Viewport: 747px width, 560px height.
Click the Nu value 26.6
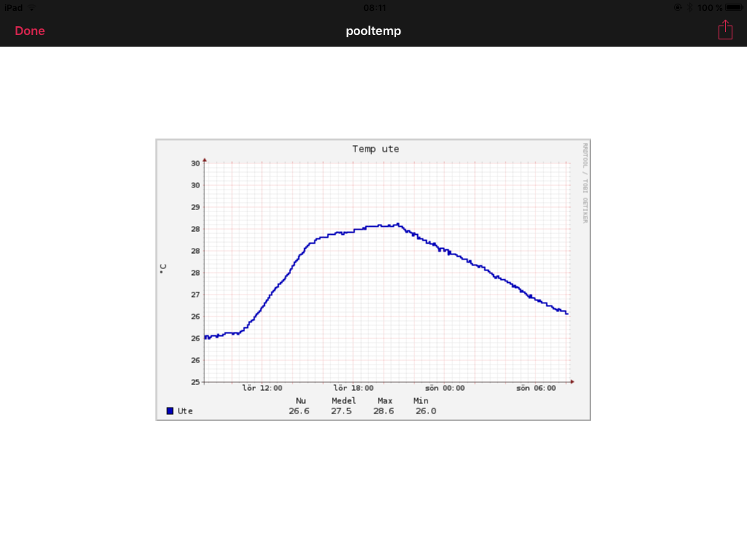[x=299, y=411]
